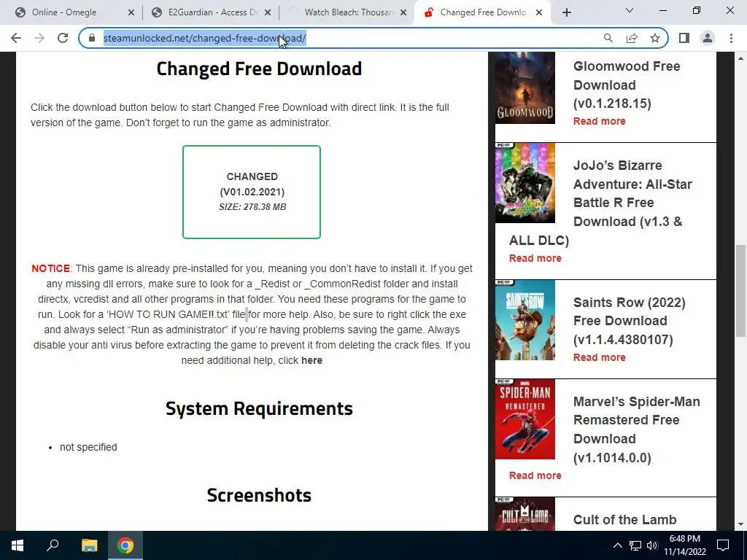Close the Omegle tab
Screen dimensions: 747x560
(131, 13)
